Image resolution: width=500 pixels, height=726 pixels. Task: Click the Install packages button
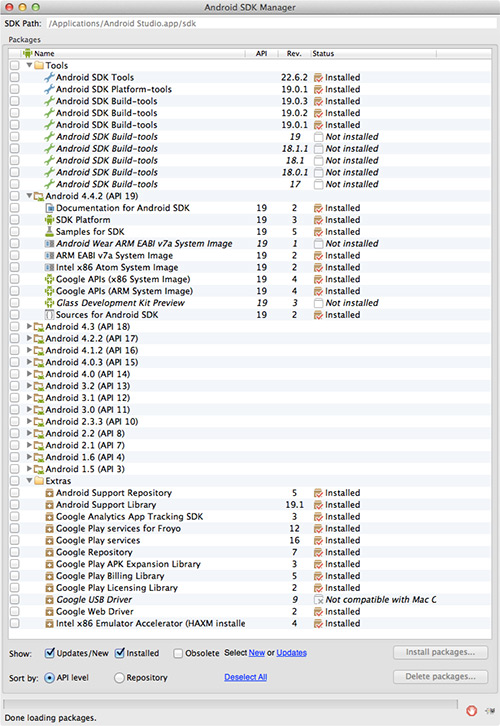pyautogui.click(x=440, y=652)
